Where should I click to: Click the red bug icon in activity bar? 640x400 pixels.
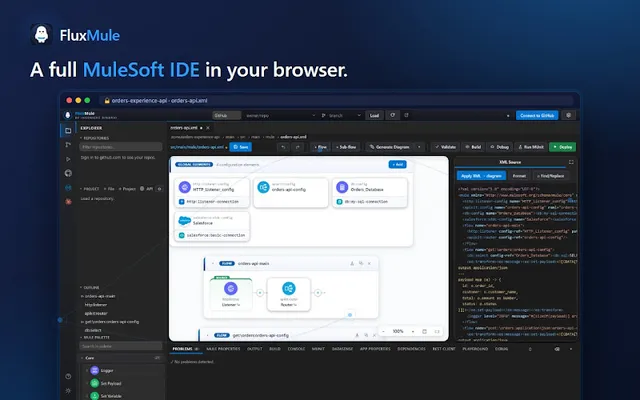68,202
